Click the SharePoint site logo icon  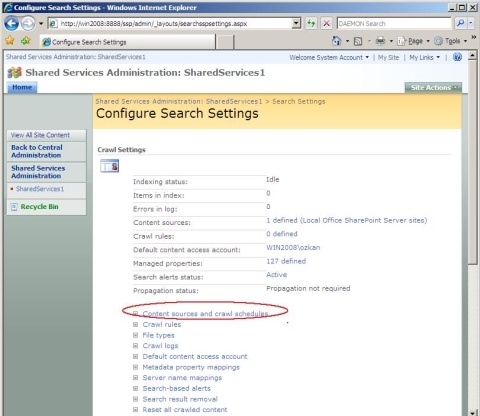tap(14, 72)
